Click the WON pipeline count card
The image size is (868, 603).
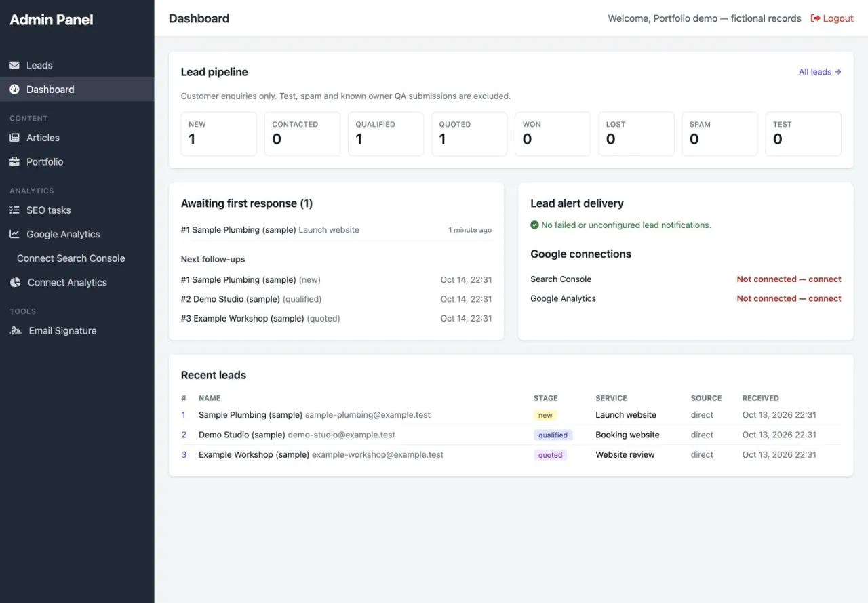click(553, 134)
